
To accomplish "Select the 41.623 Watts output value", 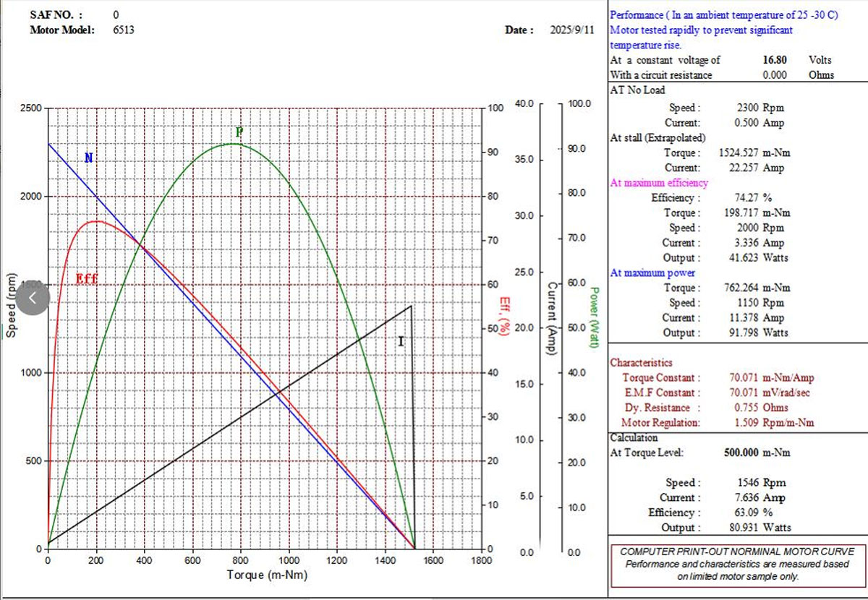I will coord(761,258).
